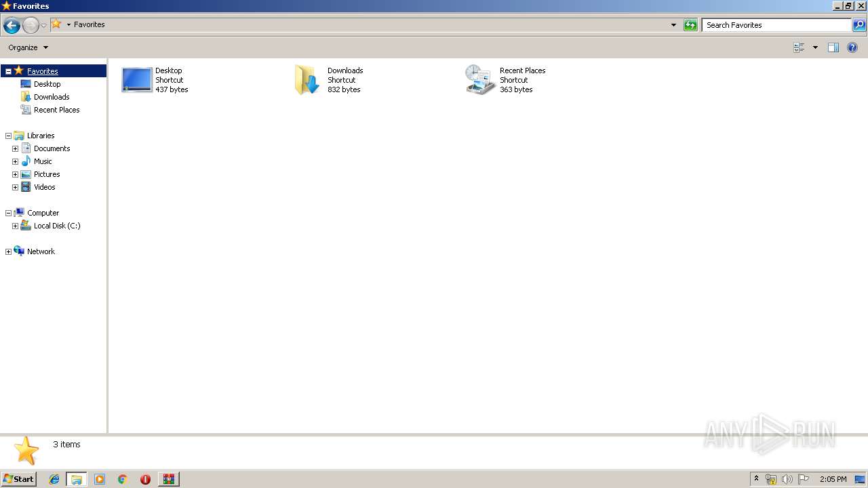This screenshot has height=488, width=868.
Task: Click the Desktop file name label
Action: point(168,70)
